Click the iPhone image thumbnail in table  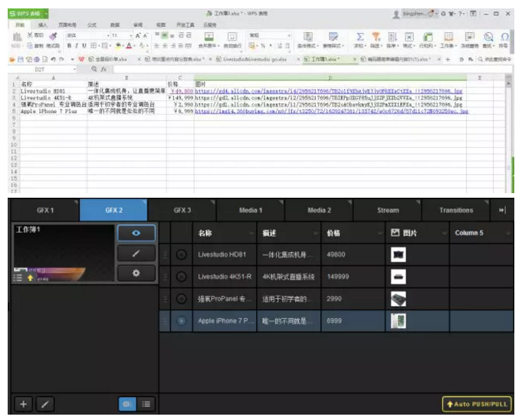click(399, 321)
